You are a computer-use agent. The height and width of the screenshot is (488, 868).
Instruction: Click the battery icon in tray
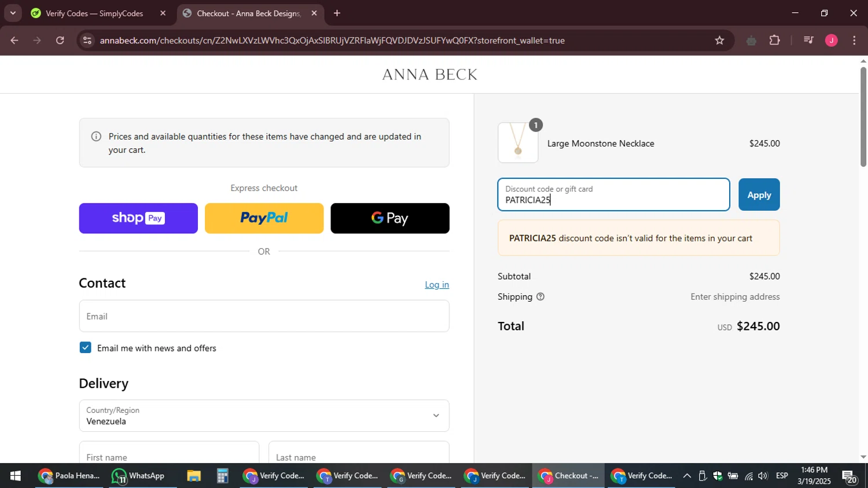[733, 476]
